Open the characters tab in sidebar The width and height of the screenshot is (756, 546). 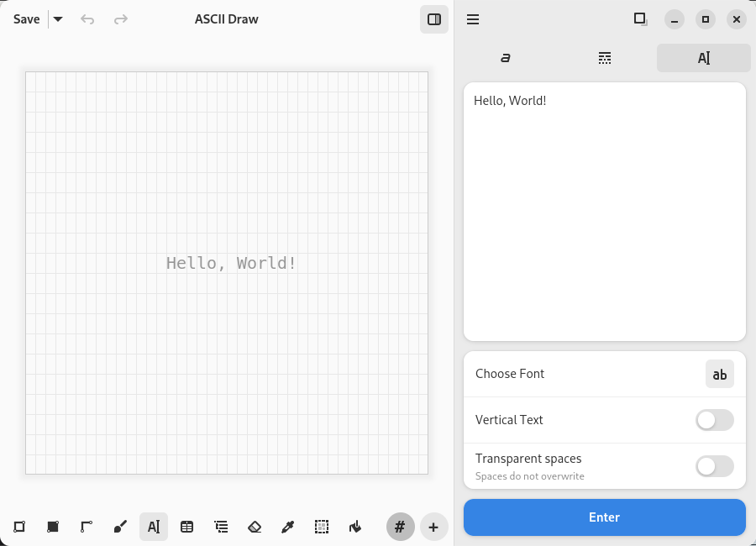506,58
